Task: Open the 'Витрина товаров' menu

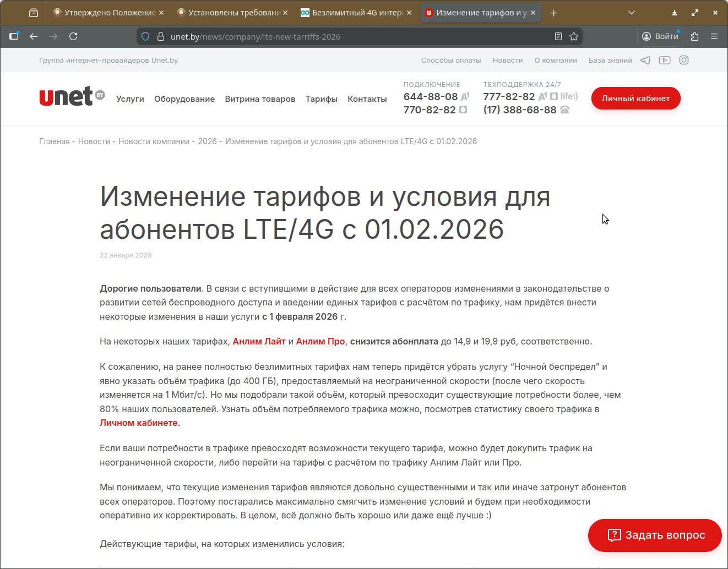Action: [x=260, y=99]
